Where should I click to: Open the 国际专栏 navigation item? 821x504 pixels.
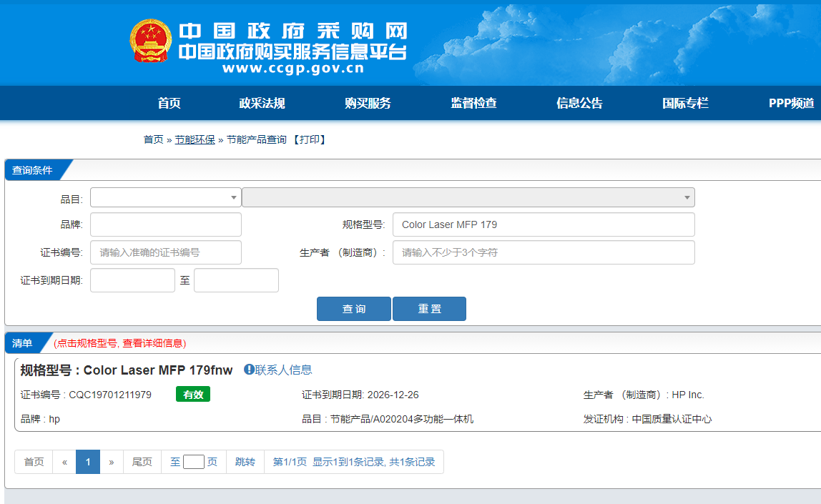[685, 103]
